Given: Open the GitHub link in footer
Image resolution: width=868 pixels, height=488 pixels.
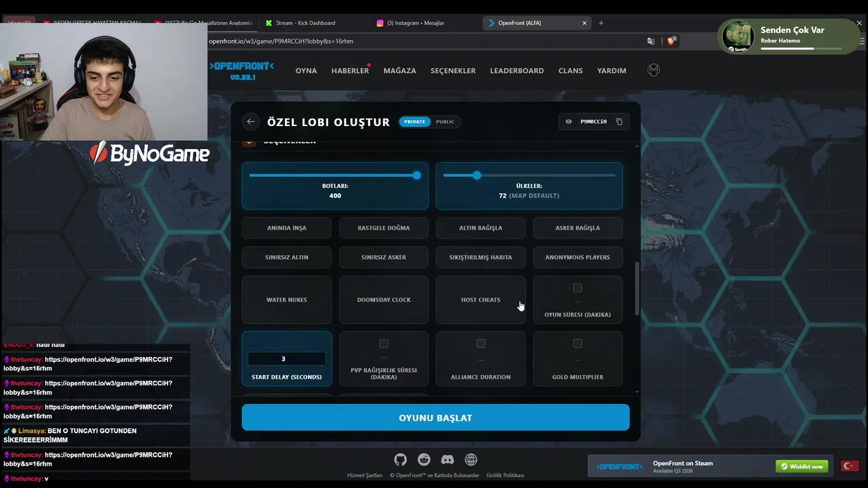Looking at the screenshot, I should tap(401, 460).
